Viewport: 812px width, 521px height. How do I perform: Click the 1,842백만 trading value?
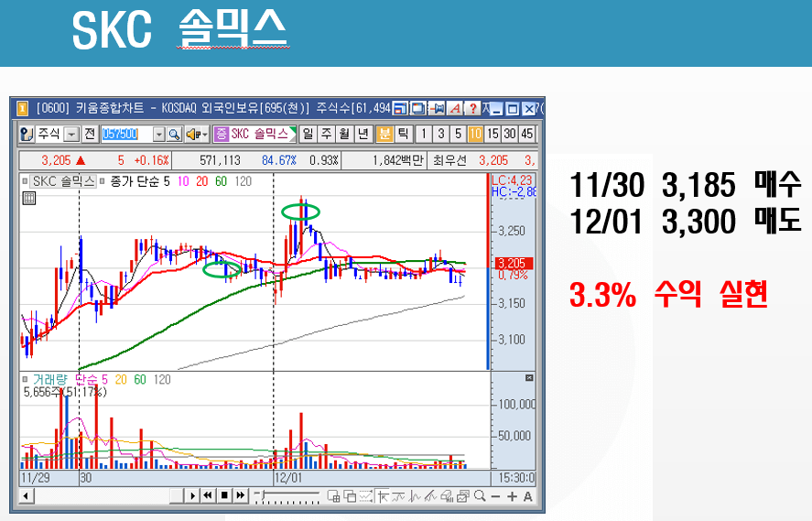coord(397,160)
